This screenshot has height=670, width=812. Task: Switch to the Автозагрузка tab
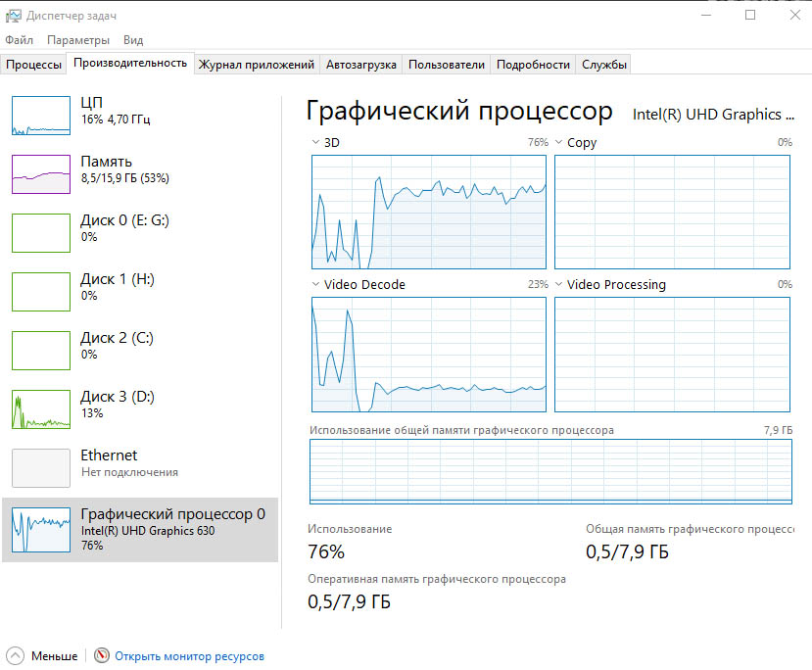[361, 65]
